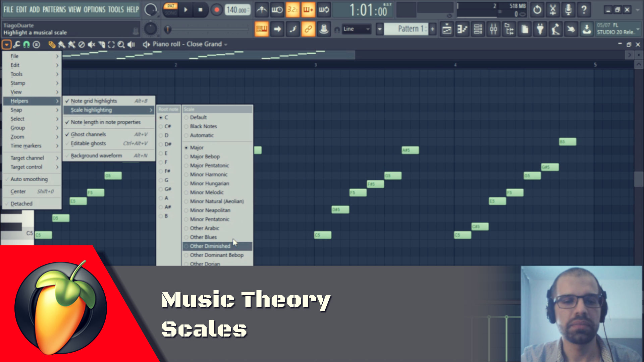The image size is (644, 362).
Task: Open the piano roll main menu arrow
Action: [x=7, y=44]
